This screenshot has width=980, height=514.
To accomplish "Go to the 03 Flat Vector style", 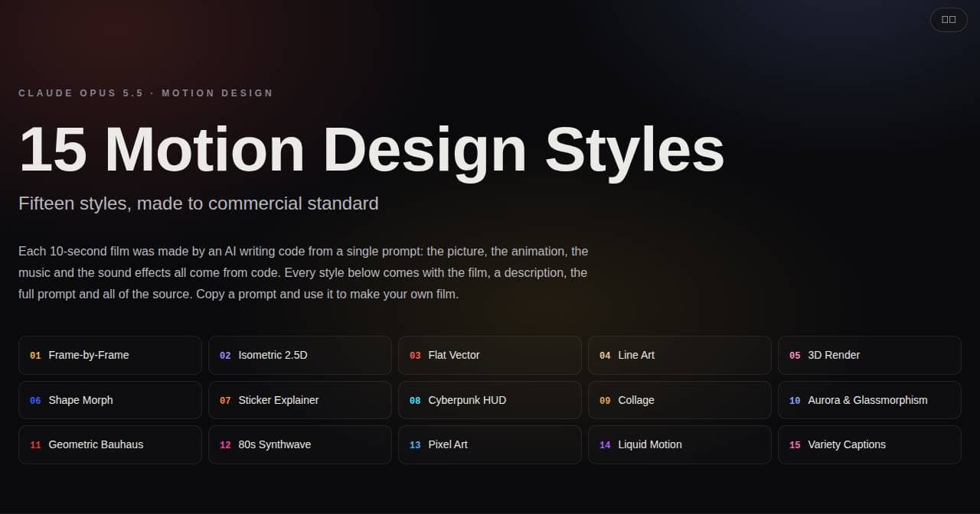I will (x=490, y=355).
